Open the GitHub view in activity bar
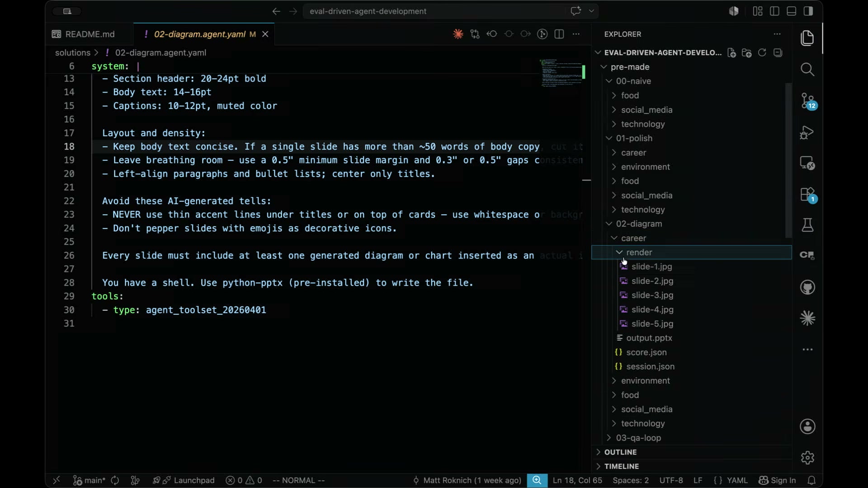The height and width of the screenshot is (488, 868). point(807,287)
